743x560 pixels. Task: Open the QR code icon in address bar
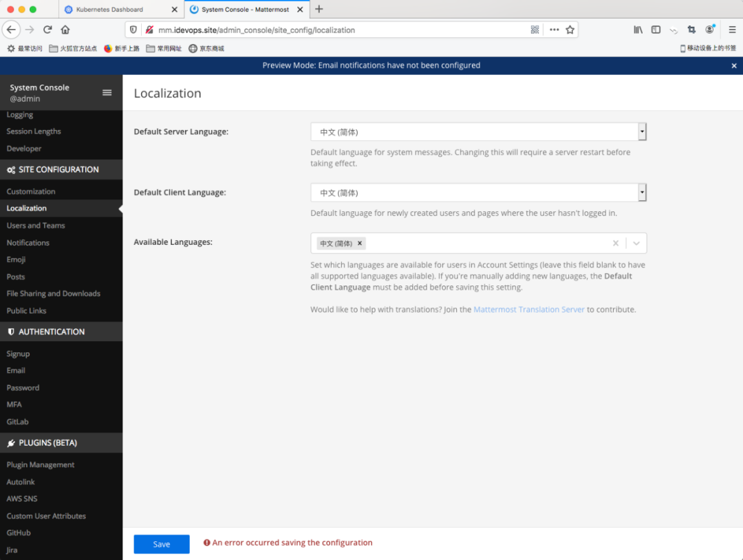point(535,30)
